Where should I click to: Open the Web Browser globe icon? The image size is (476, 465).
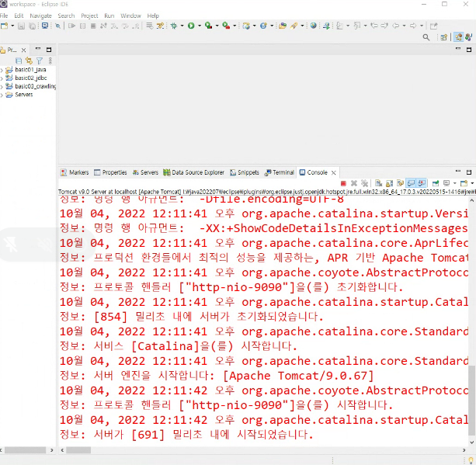click(313, 26)
